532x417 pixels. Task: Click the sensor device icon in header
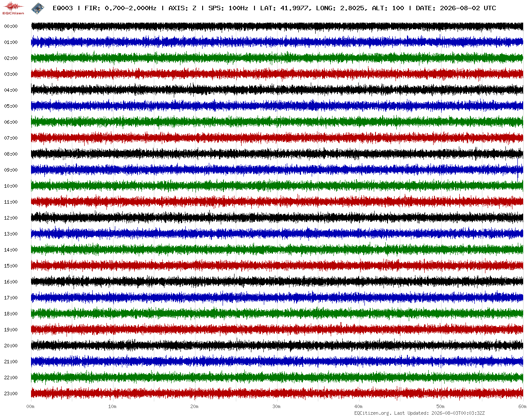37,8
